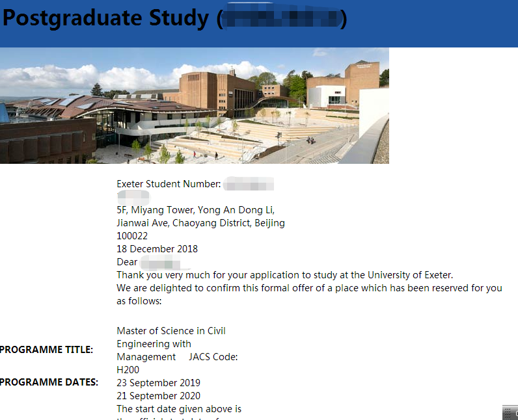Viewport: 518px width, 420px height.
Task: Click the 'Thank you very much' sentence
Action: pos(284,275)
